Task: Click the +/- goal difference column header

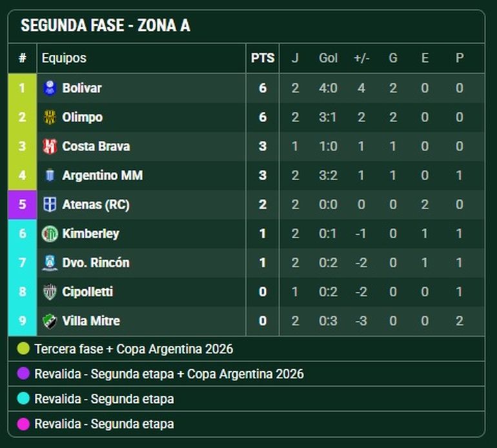Action: coord(361,58)
